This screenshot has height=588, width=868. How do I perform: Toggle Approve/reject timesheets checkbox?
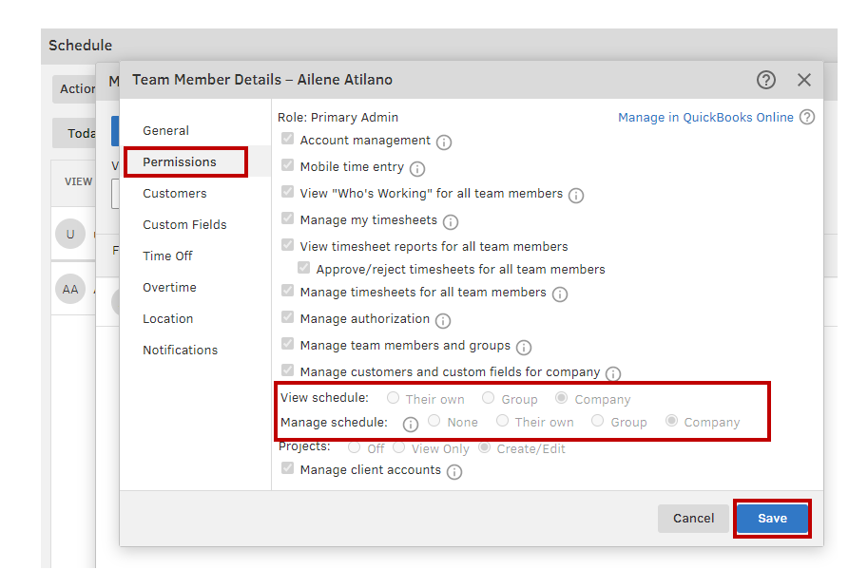[303, 268]
